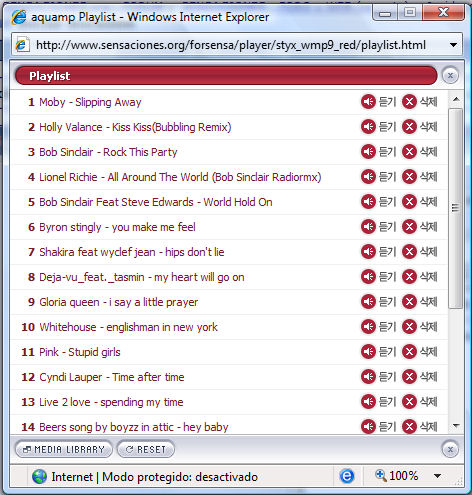Click the URL address field
Image resolution: width=472 pixels, height=495 pixels.
pyautogui.click(x=230, y=45)
